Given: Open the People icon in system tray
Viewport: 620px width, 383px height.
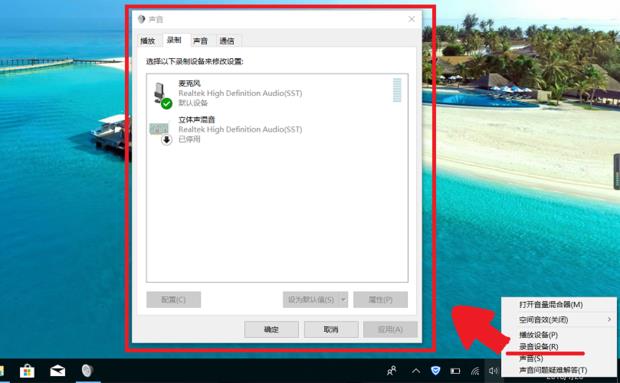Looking at the screenshot, I should [x=391, y=371].
